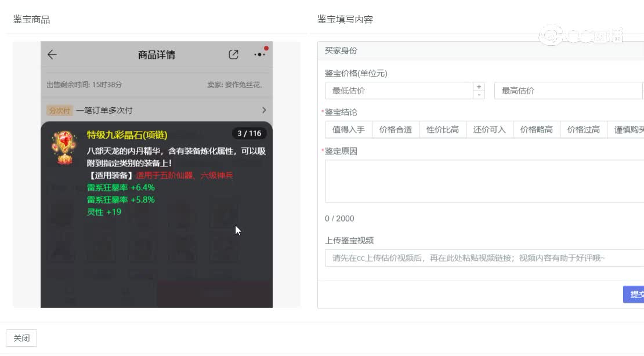Click the 上传鉴宝视频 link input field
The image size is (644, 356).
click(484, 258)
